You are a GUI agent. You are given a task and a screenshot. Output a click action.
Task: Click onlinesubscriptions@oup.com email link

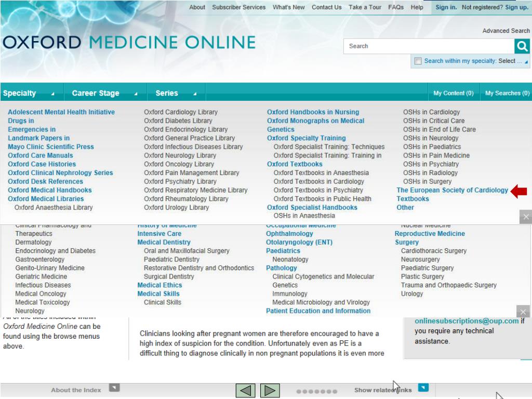click(x=467, y=321)
